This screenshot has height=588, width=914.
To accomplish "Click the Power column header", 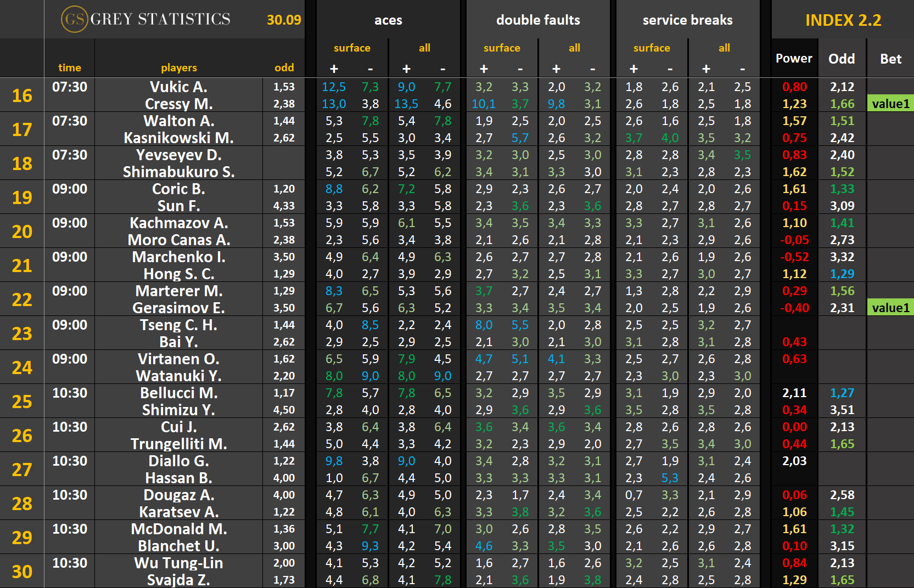I will click(x=794, y=58).
